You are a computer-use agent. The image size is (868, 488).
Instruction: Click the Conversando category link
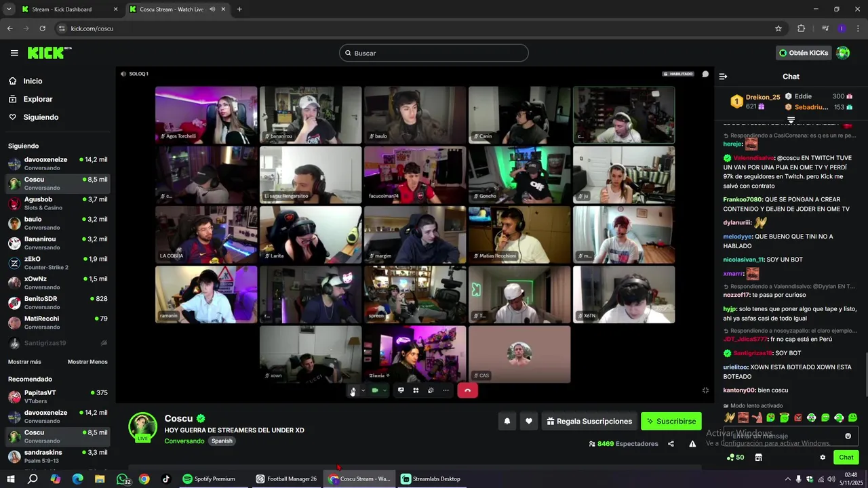(184, 441)
